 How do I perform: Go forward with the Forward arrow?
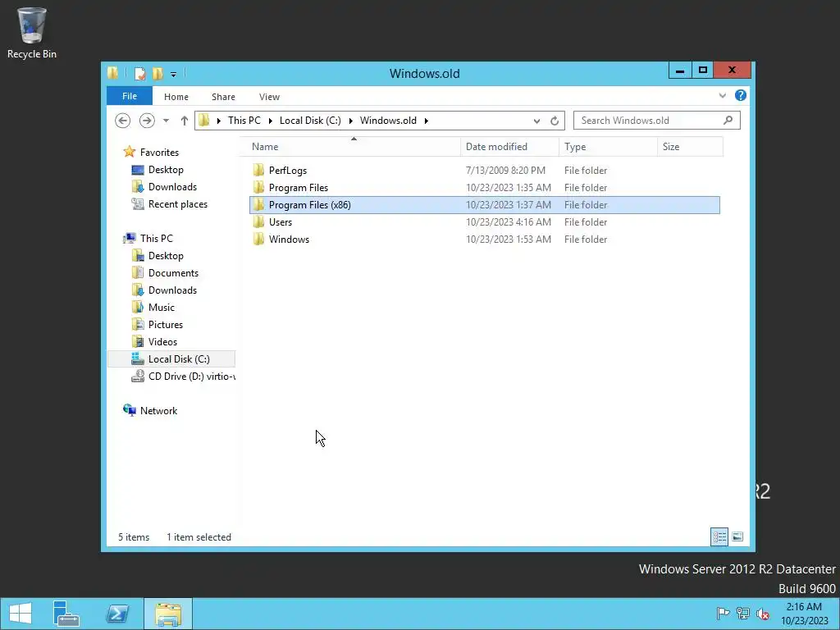tap(147, 121)
